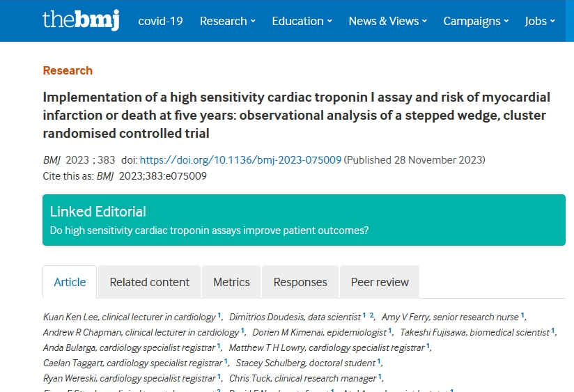Viewport: 574px width, 392px height.
Task: Click affiliation superscript 2 after Dimitrios Doudesis
Action: [x=371, y=315]
